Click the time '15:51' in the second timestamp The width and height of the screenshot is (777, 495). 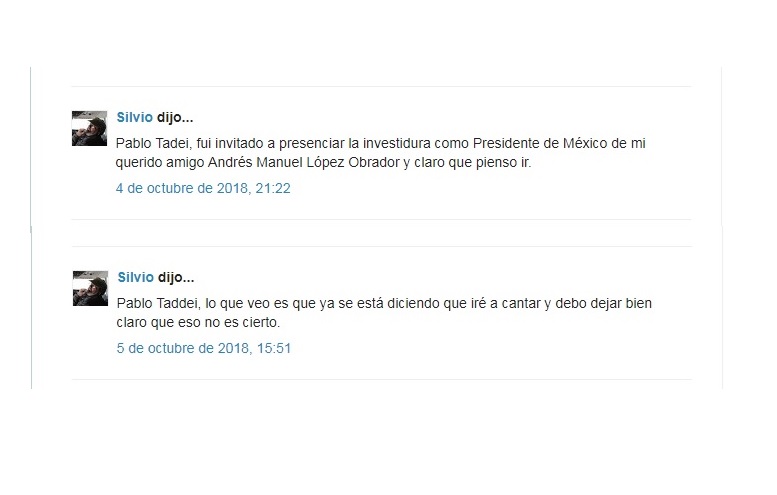pos(274,348)
